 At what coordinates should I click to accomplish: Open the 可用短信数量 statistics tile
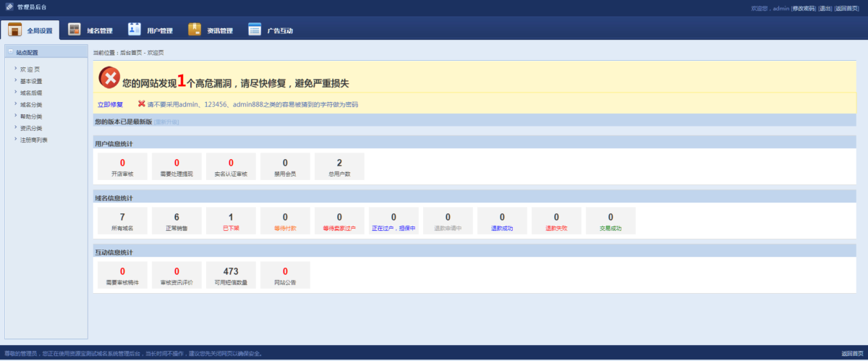(231, 276)
